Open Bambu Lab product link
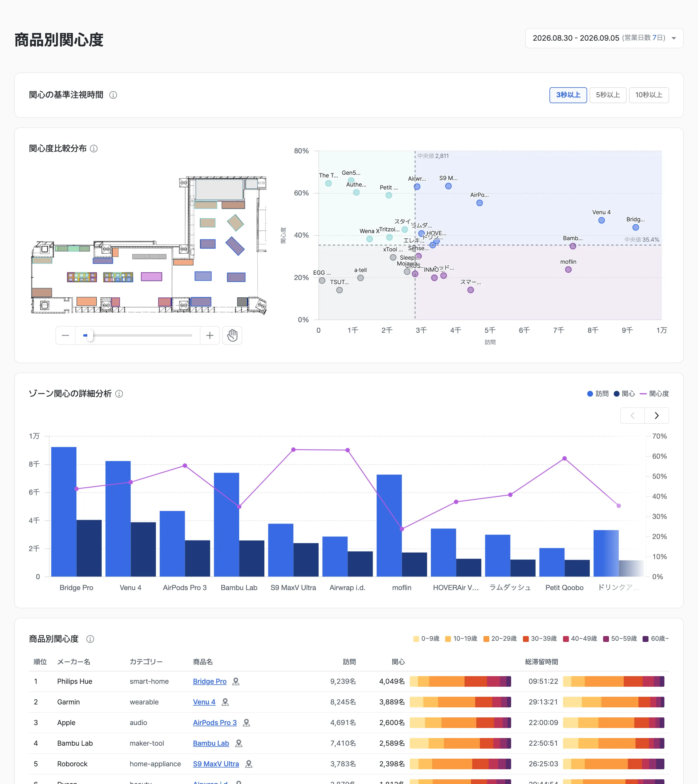The image size is (698, 784). [211, 744]
